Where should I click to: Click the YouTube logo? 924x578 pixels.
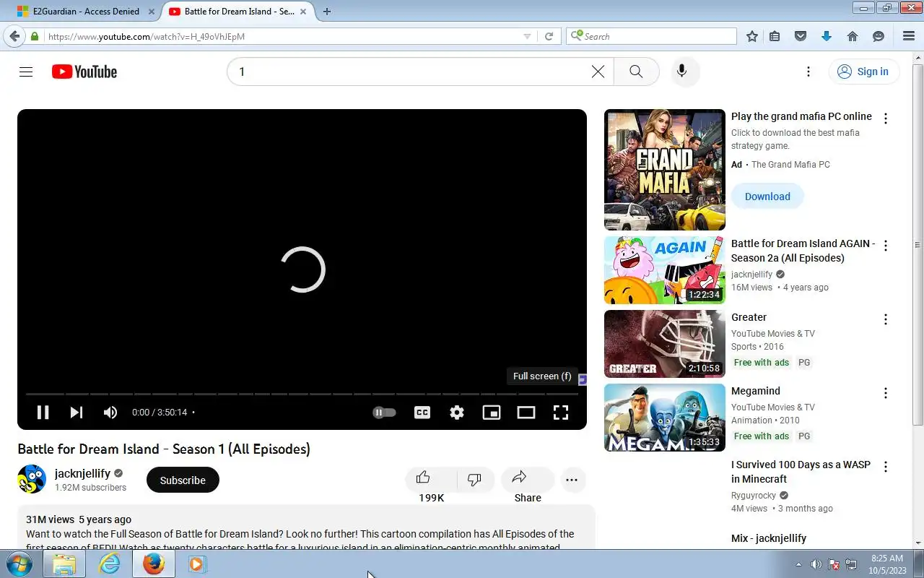tap(84, 72)
